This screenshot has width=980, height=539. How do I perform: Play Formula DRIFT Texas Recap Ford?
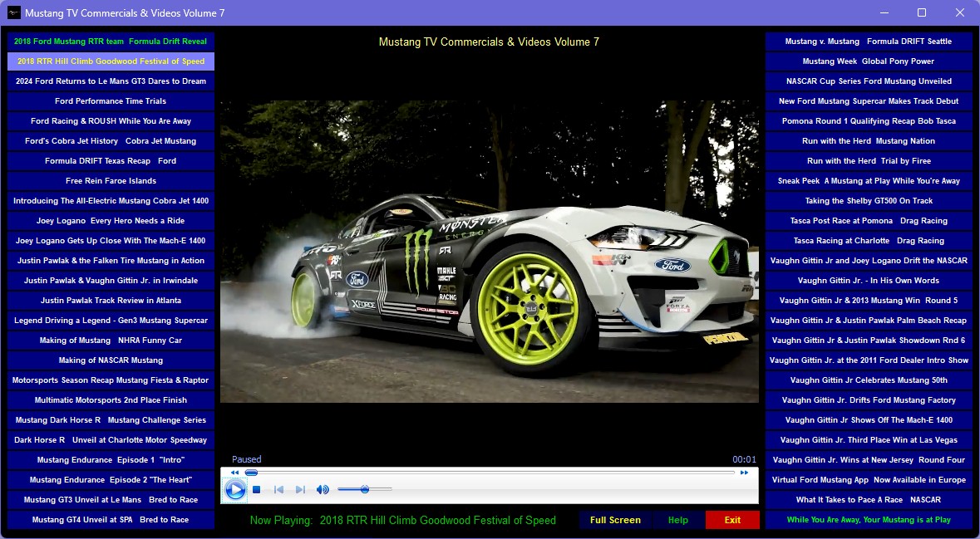[111, 161]
